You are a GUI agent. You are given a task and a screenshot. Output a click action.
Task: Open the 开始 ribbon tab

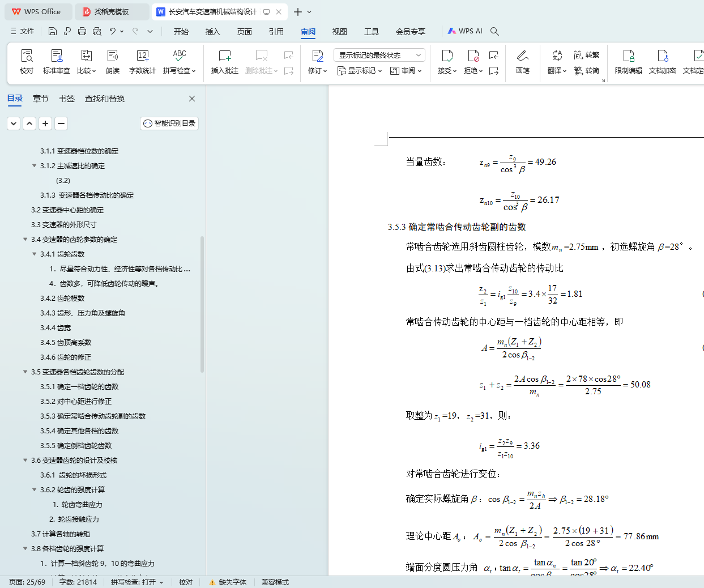[181, 32]
